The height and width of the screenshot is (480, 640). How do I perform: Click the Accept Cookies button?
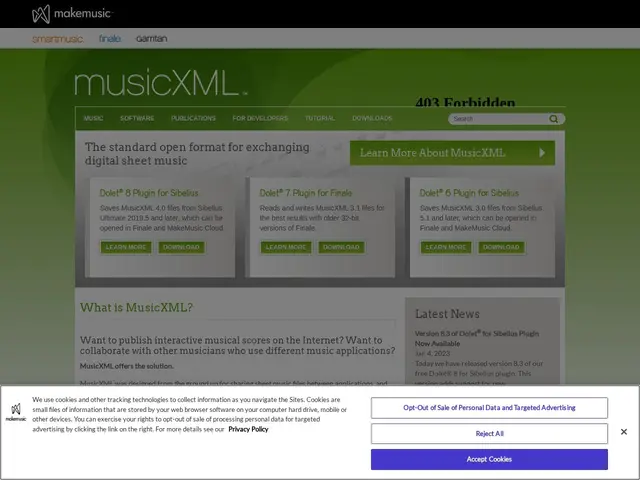pos(489,459)
